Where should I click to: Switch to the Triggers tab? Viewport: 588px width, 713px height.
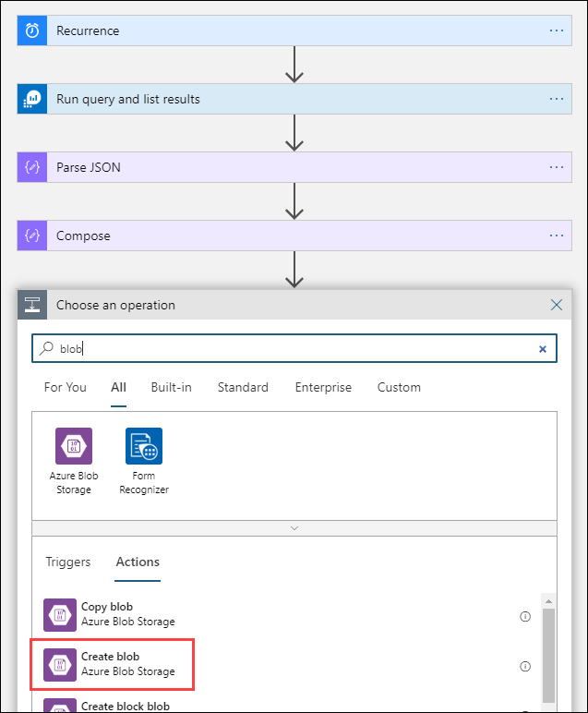68,562
